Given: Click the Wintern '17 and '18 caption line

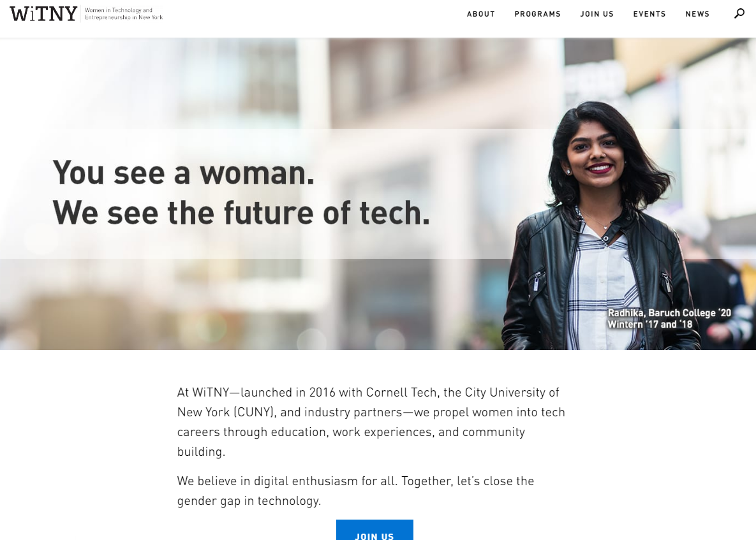Looking at the screenshot, I should [650, 325].
